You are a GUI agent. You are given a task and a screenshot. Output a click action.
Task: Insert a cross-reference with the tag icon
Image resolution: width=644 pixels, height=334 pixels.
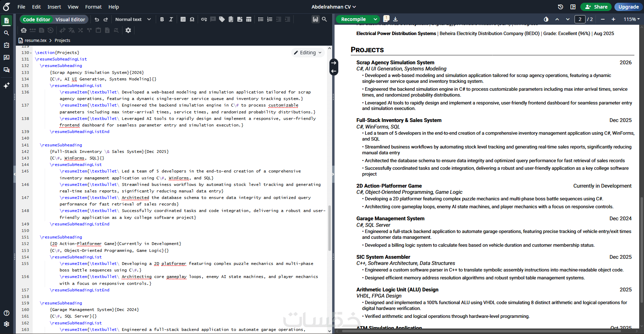(222, 20)
